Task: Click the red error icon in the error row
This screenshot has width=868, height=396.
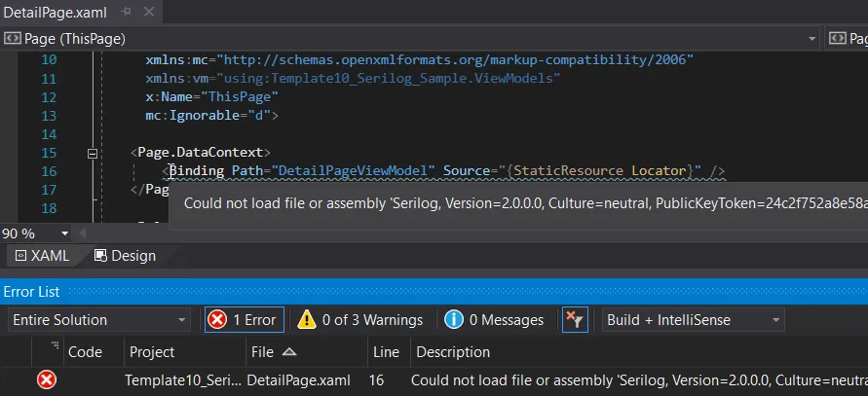Action: (x=47, y=380)
